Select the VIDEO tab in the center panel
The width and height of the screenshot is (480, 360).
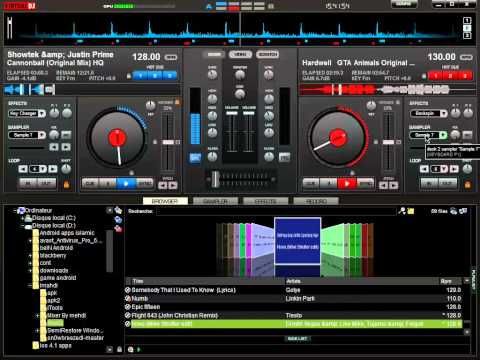click(x=240, y=54)
